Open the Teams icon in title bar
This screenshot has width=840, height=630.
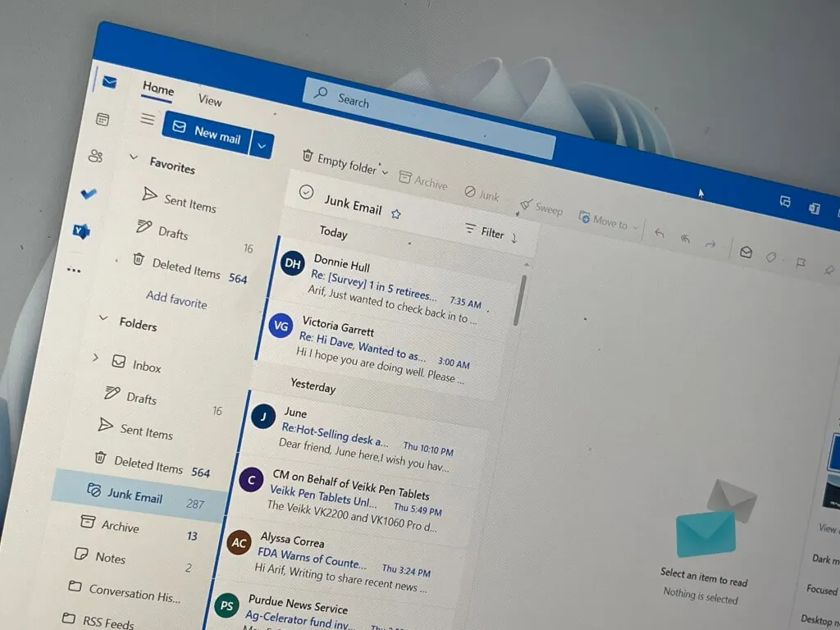[815, 208]
